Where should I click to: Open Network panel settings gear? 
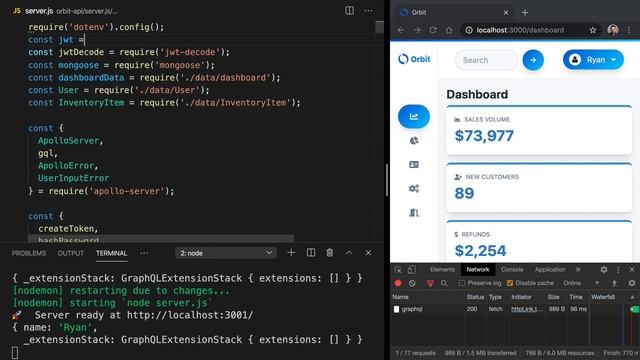[x=632, y=283]
